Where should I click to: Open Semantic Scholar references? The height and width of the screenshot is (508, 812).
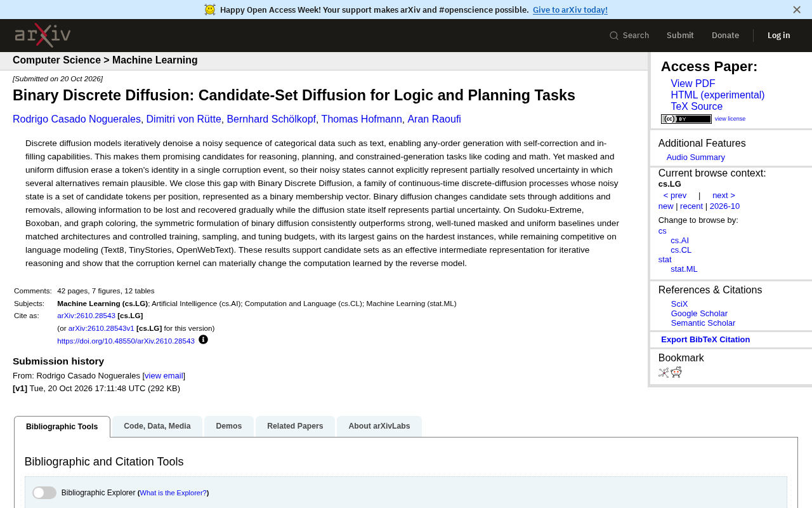(703, 323)
